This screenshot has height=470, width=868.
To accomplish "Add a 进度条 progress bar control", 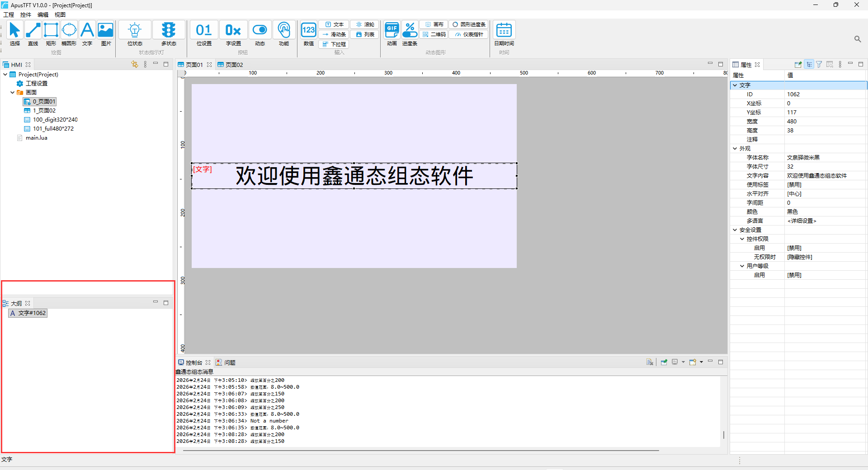I will (410, 34).
